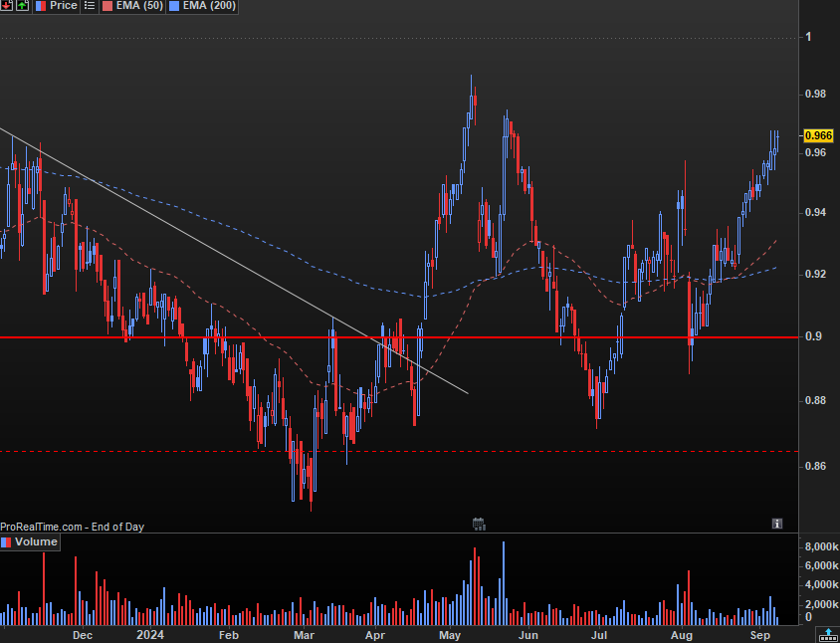Click the 2024 label on the time axis
Viewport: 840px width, 643px height.
pyautogui.click(x=150, y=635)
